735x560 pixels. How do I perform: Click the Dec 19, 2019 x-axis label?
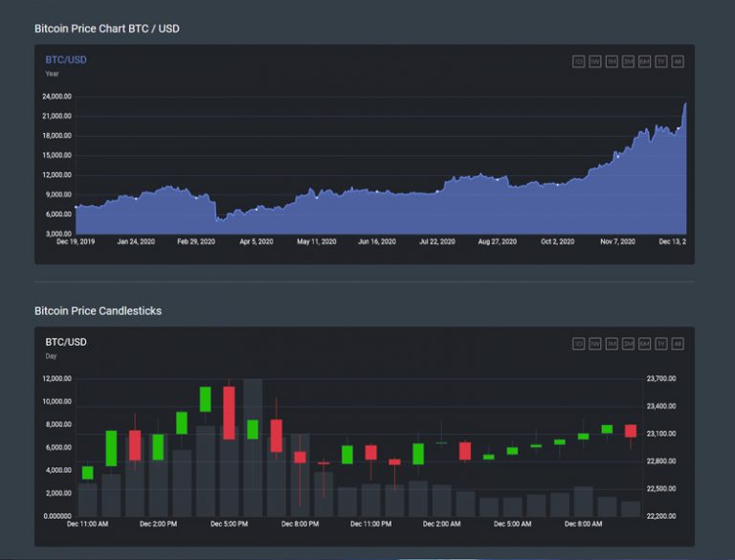[76, 241]
